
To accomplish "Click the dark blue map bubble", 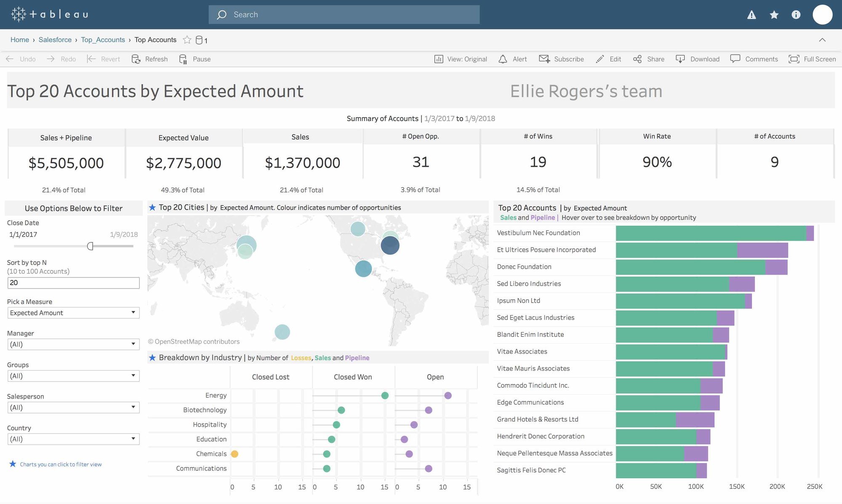I will tap(390, 245).
